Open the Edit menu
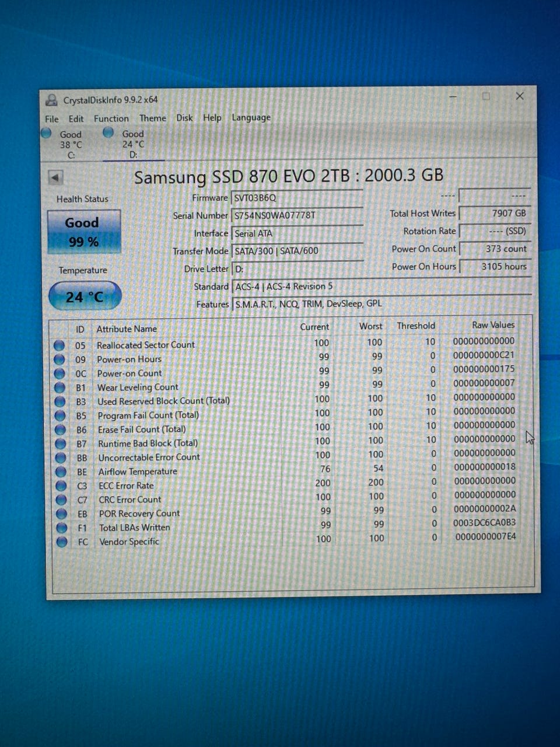The height and width of the screenshot is (747, 560). pyautogui.click(x=76, y=118)
